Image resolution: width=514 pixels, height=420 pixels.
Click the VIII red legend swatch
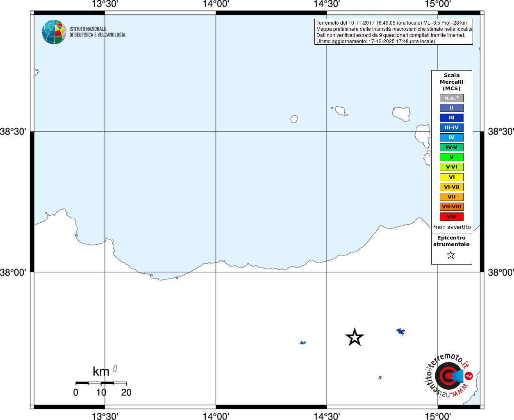tap(452, 217)
